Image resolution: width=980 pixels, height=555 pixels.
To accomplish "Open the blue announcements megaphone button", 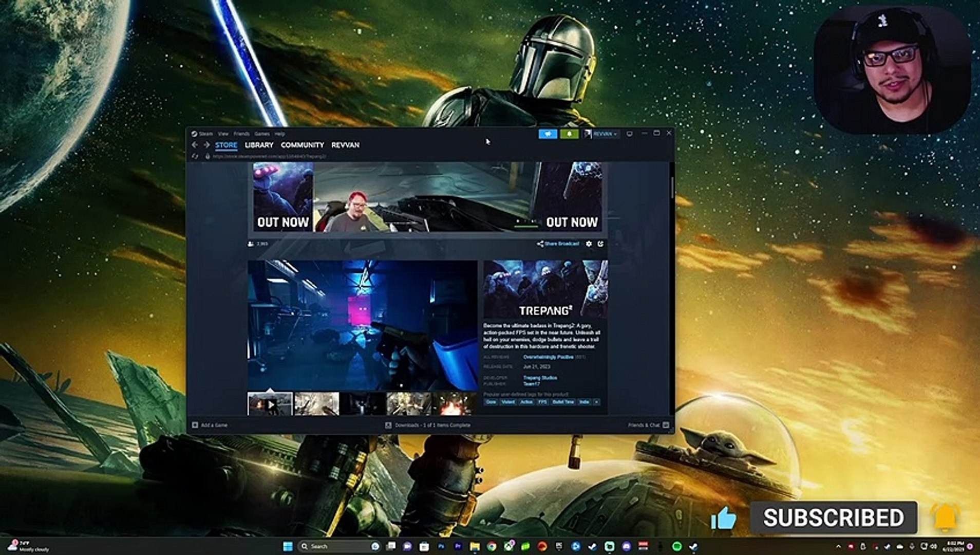I will (548, 134).
